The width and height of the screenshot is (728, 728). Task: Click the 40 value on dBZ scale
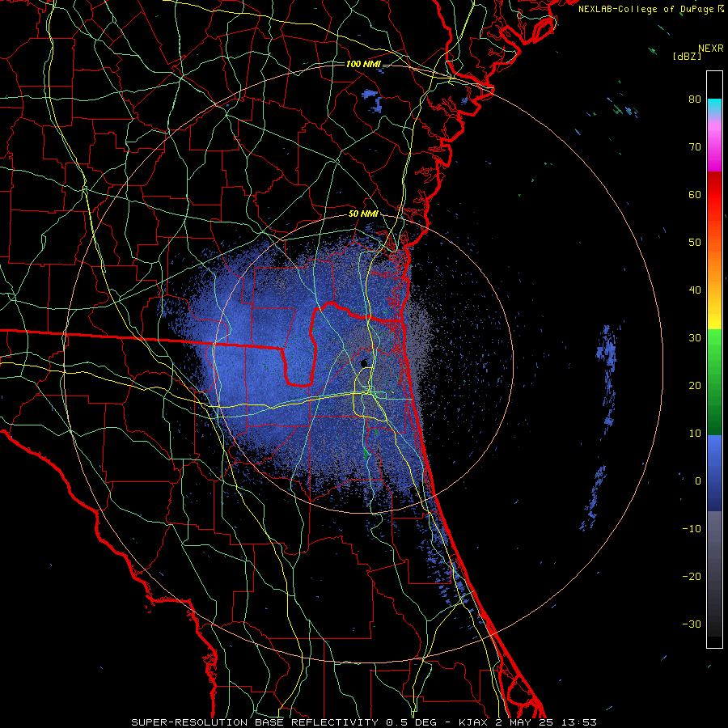[695, 290]
